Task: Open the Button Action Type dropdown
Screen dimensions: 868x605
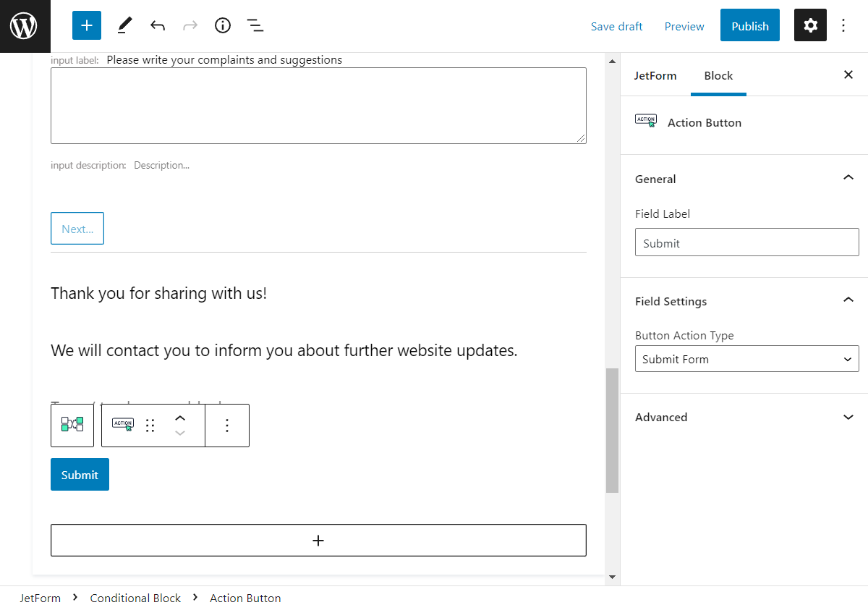Action: 746,358
